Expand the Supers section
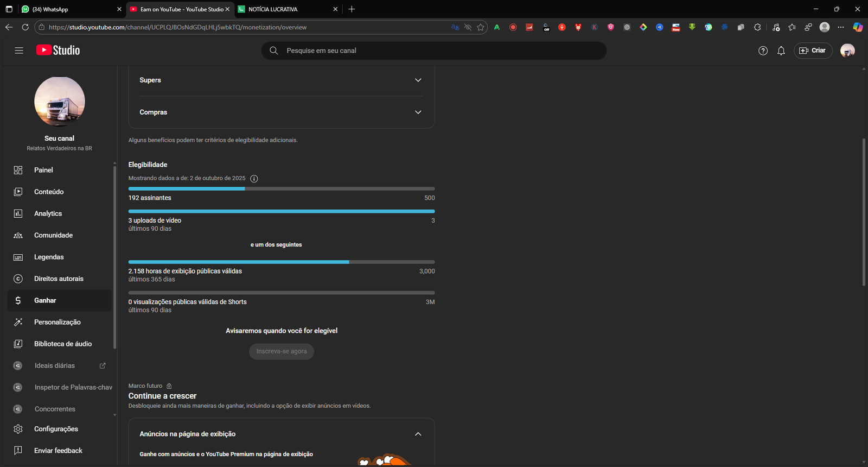This screenshot has width=868, height=467. click(418, 80)
